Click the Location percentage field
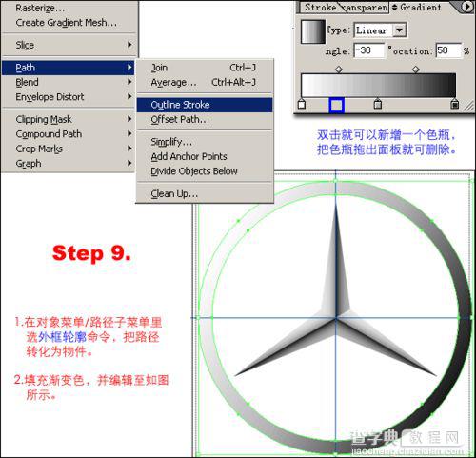Screen dimensions: 476x458 tap(448, 50)
